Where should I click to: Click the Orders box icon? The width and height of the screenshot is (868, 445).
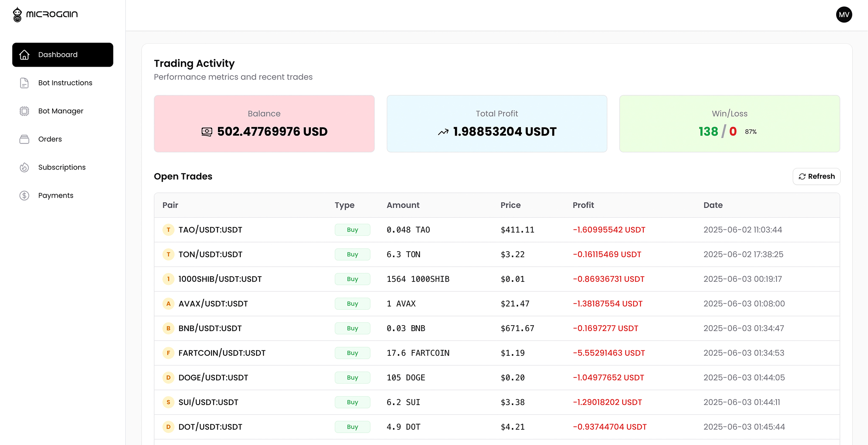[24, 139]
